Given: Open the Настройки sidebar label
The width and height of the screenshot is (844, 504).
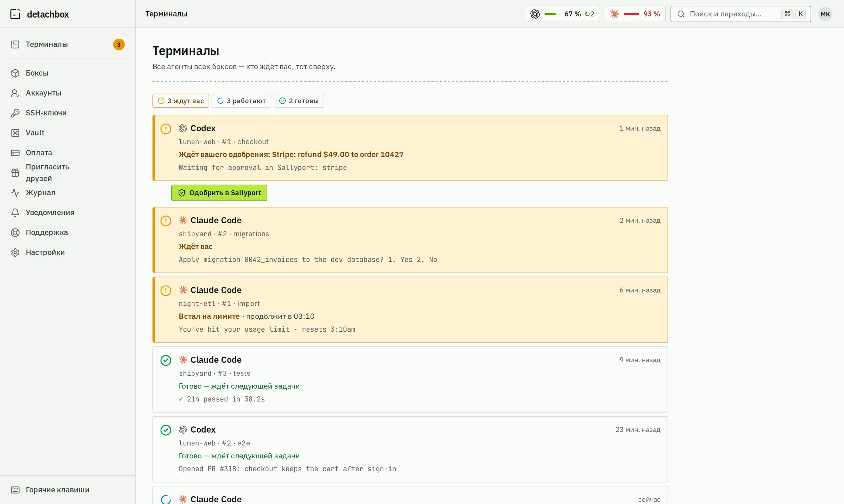Looking at the screenshot, I should pyautogui.click(x=45, y=253).
